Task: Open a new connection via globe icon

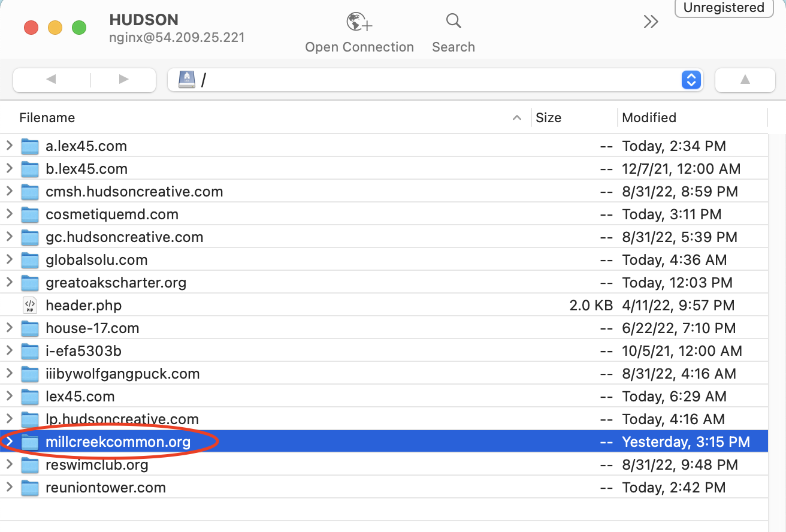Action: (359, 22)
